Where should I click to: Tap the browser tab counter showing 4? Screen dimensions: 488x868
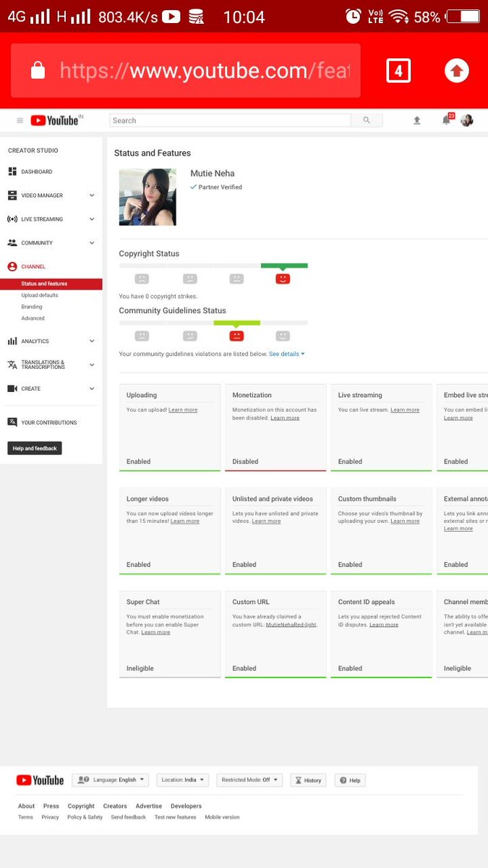398,71
